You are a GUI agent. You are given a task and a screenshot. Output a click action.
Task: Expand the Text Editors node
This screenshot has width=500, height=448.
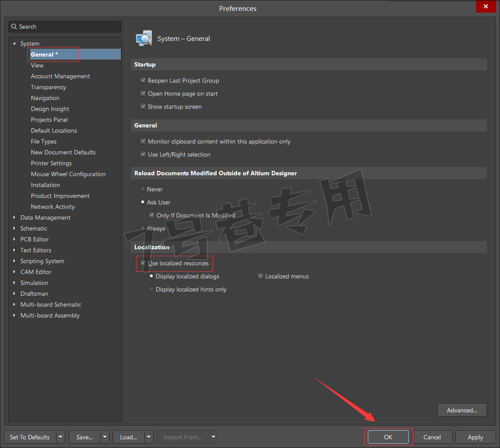(x=14, y=250)
